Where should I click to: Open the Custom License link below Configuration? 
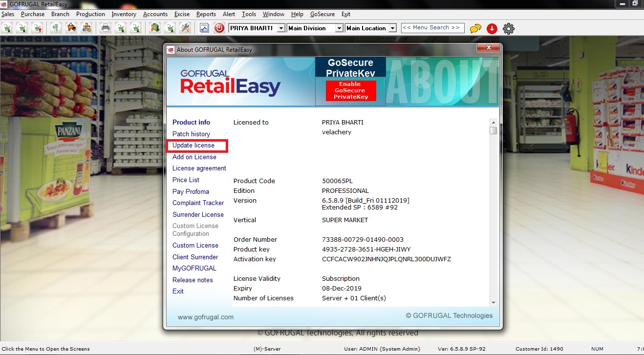coord(195,245)
